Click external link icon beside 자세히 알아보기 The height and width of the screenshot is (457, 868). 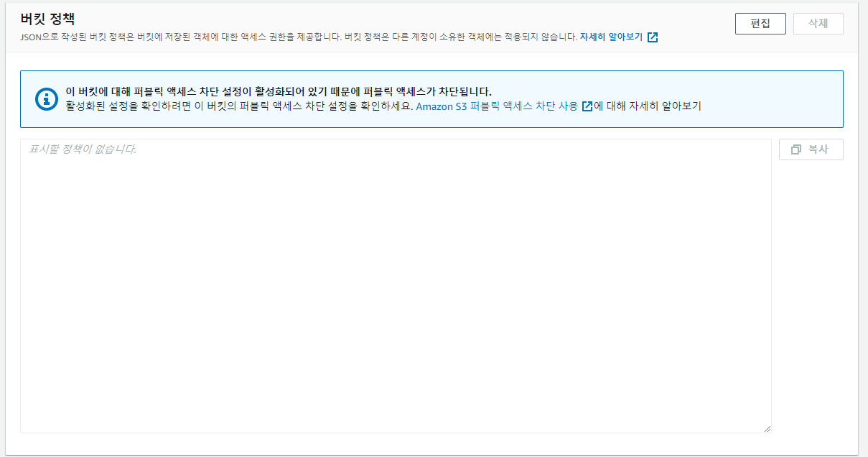[x=653, y=37]
